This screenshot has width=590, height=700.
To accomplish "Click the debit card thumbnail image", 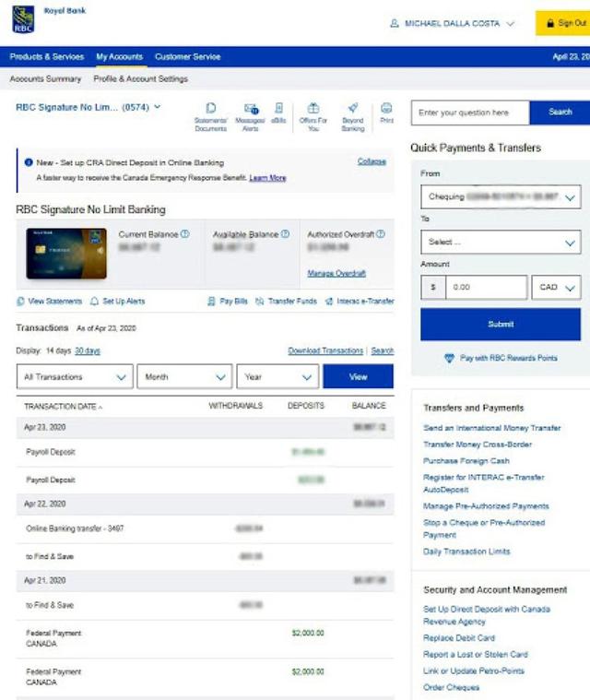I will coord(66,254).
